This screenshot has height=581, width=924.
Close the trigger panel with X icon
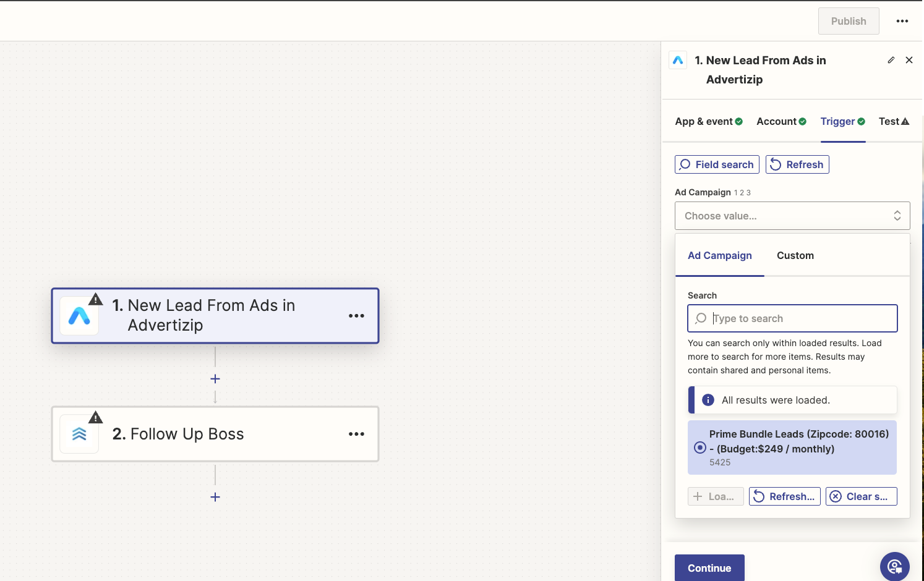click(909, 60)
